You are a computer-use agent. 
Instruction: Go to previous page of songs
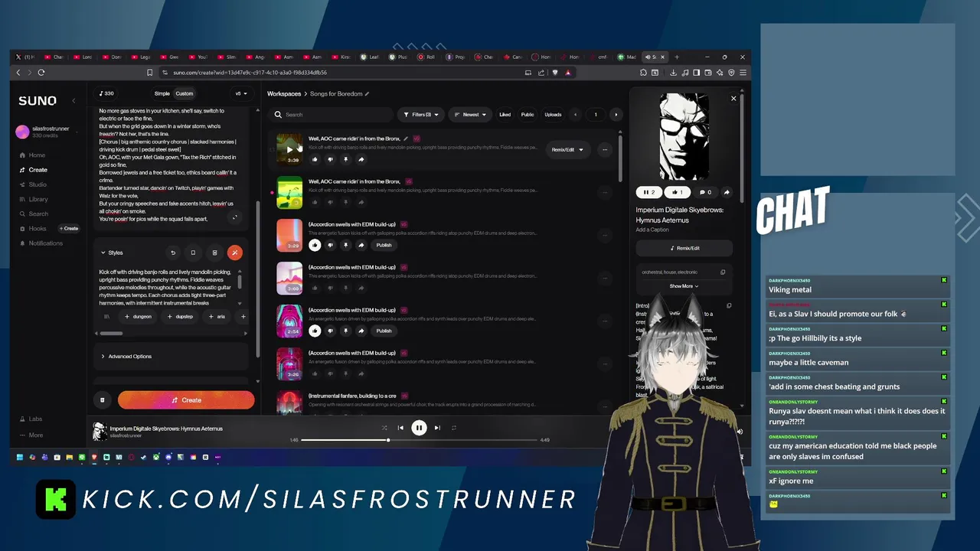click(576, 115)
